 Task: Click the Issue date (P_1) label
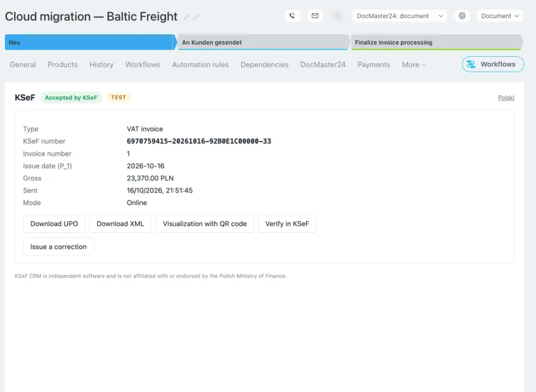(48, 166)
